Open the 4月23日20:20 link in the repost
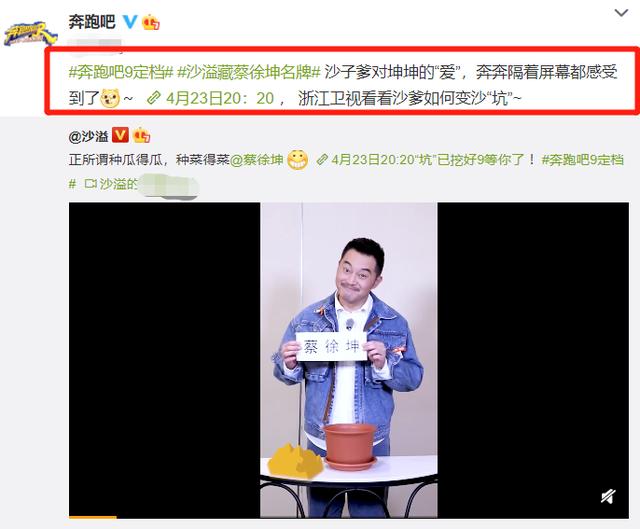The height and width of the screenshot is (529, 640). tap(373, 160)
